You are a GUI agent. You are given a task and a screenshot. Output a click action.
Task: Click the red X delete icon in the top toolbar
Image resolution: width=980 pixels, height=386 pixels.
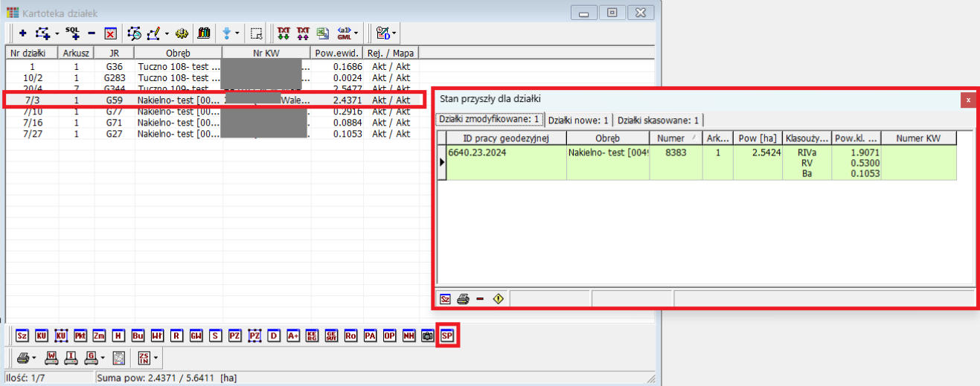[x=110, y=33]
